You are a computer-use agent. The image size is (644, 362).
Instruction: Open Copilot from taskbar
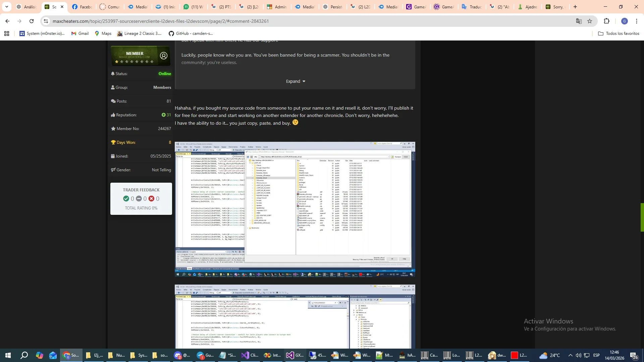(40, 355)
